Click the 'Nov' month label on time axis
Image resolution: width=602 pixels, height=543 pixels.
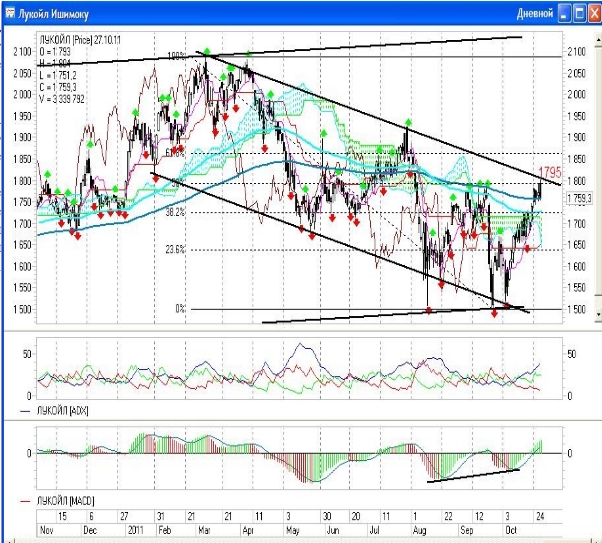click(x=46, y=530)
